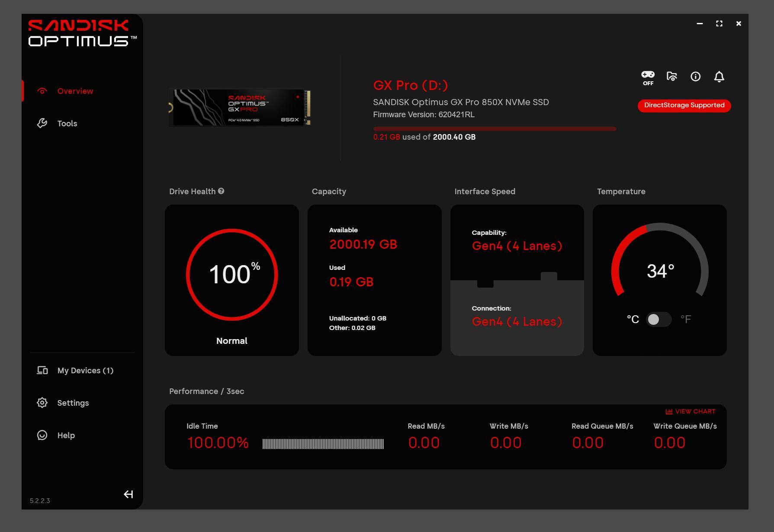Click the Firmware Version: 620421RL text
Image resolution: width=774 pixels, height=532 pixels.
click(x=424, y=115)
